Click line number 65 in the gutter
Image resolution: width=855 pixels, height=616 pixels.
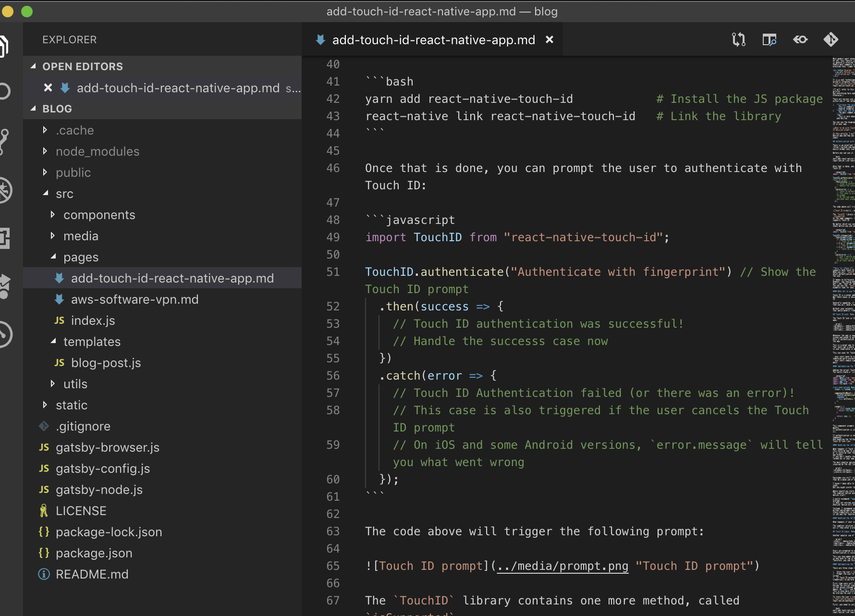point(333,566)
